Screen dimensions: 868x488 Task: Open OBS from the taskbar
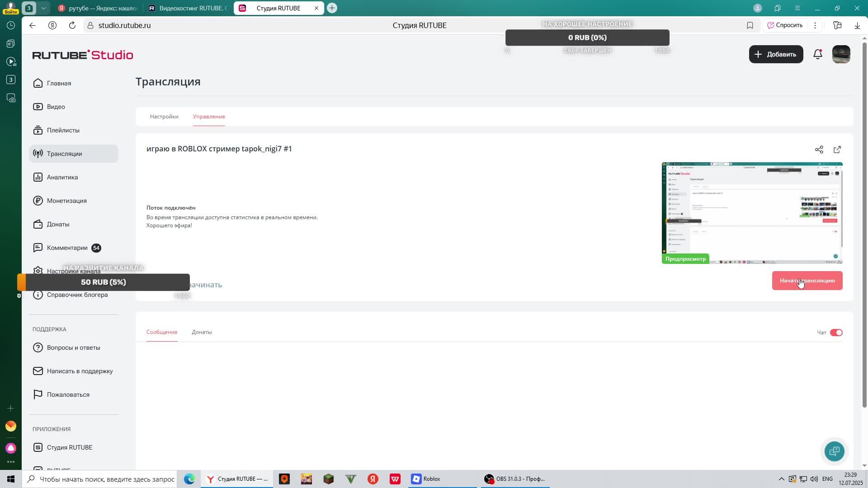515,479
